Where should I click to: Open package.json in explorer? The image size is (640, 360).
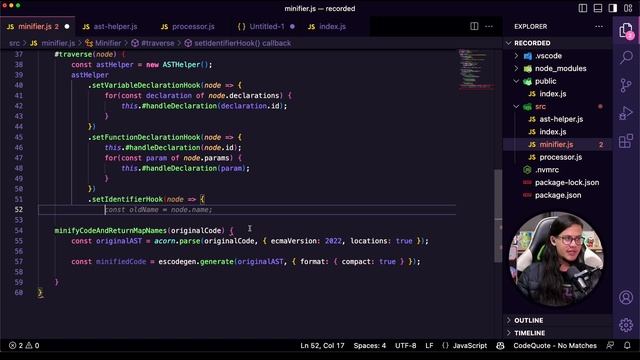coord(557,195)
